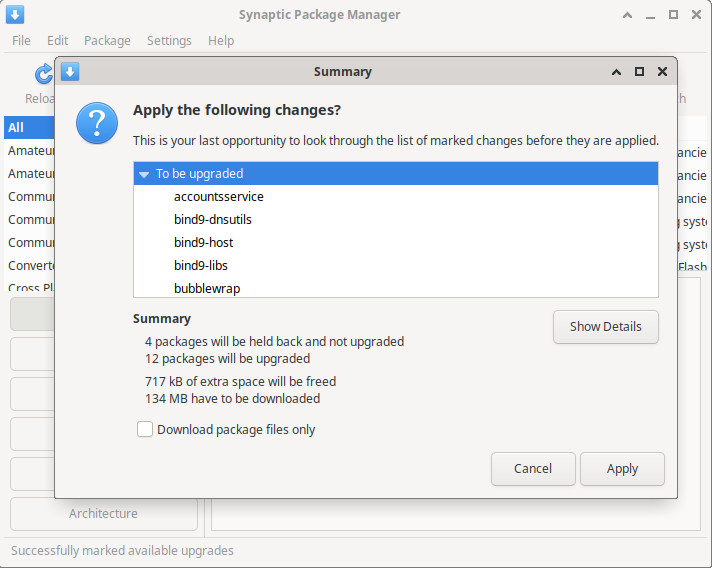The image size is (712, 568).
Task: Cancel the pending changes
Action: [533, 469]
